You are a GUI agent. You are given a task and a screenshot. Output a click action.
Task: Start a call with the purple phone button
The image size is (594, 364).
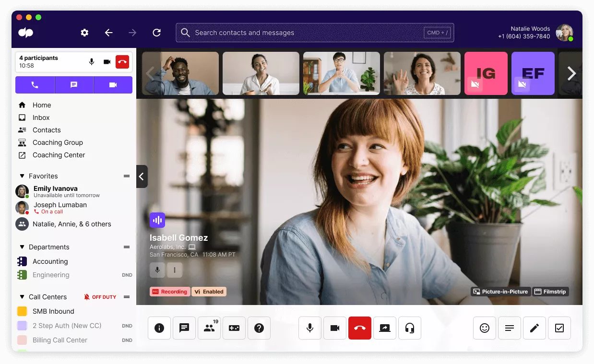34,85
